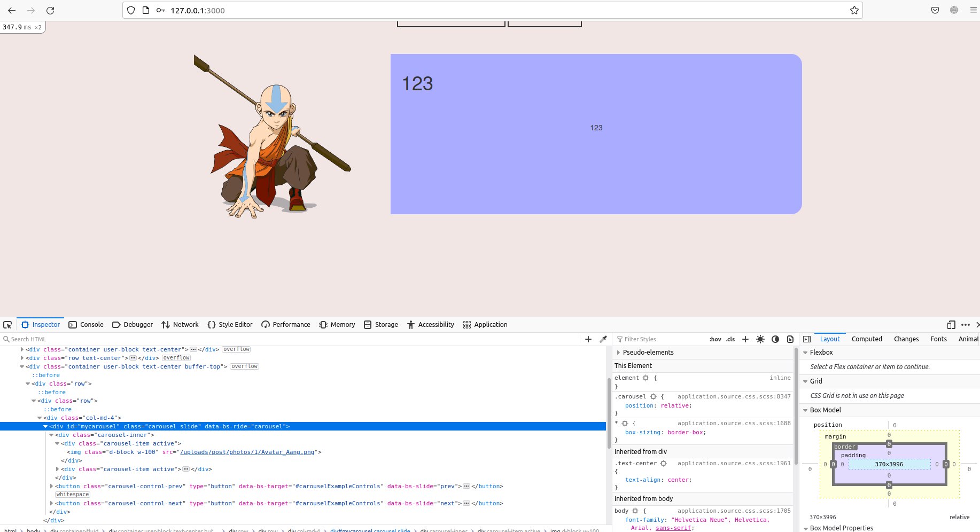
Task: Reload the current page
Action: click(x=50, y=10)
